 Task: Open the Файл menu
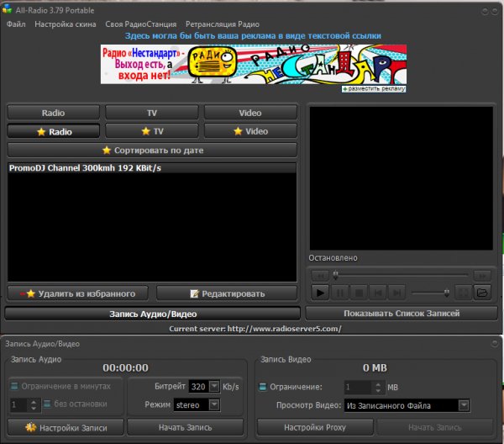[16, 24]
